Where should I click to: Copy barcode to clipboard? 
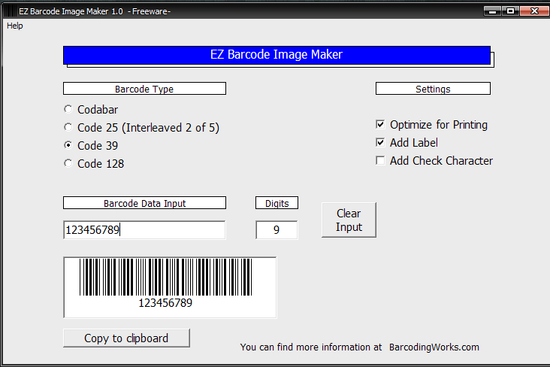click(126, 338)
